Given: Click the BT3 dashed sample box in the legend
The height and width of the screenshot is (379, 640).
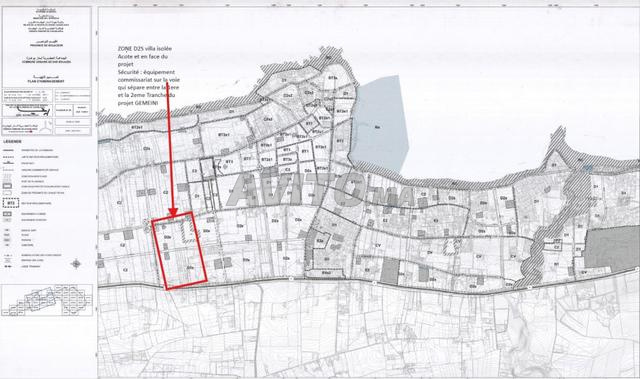Looking at the screenshot, I should pyautogui.click(x=11, y=203).
